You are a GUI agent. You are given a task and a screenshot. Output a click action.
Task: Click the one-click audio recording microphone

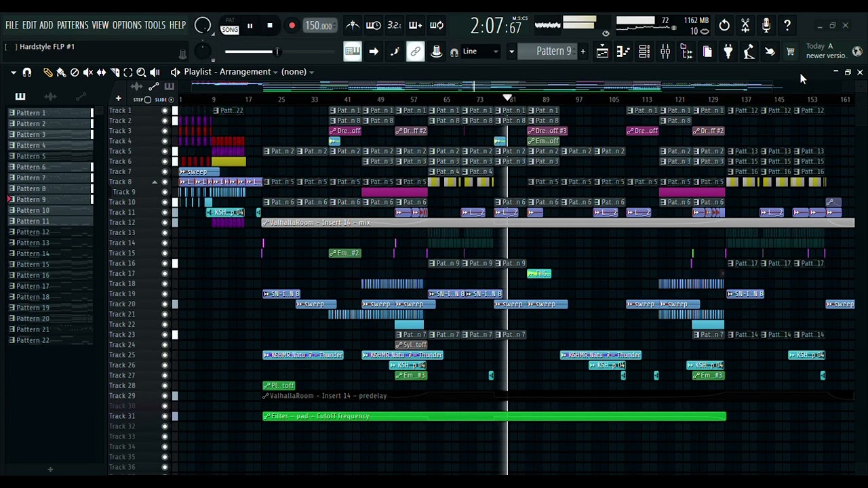766,26
